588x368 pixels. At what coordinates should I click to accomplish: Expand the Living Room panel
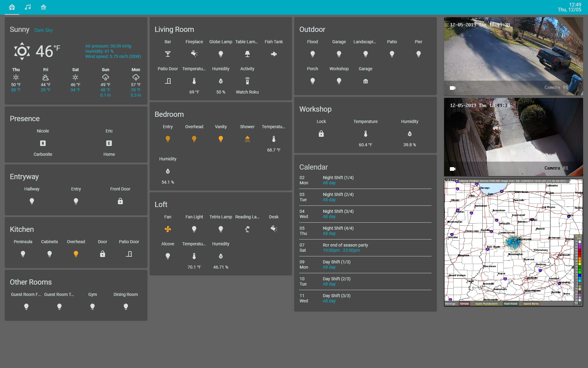[175, 29]
